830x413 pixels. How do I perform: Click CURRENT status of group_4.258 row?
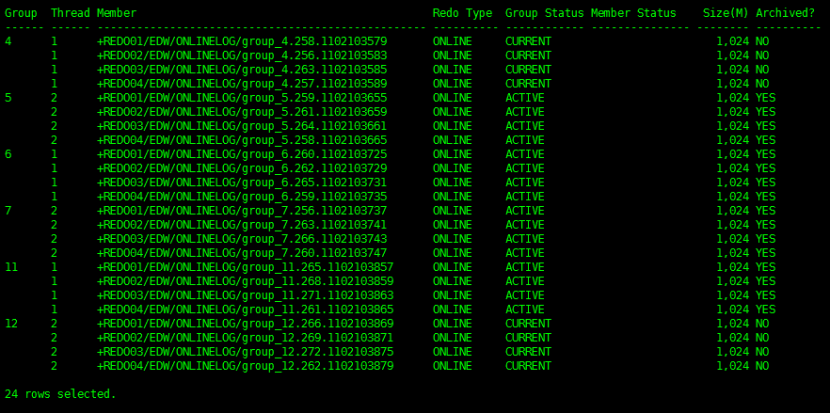point(528,41)
